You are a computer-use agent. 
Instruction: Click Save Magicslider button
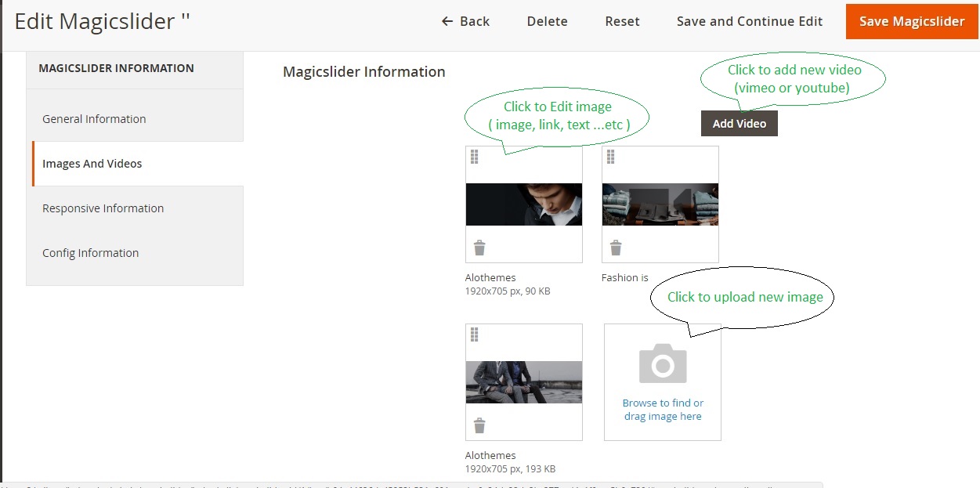pyautogui.click(x=912, y=21)
